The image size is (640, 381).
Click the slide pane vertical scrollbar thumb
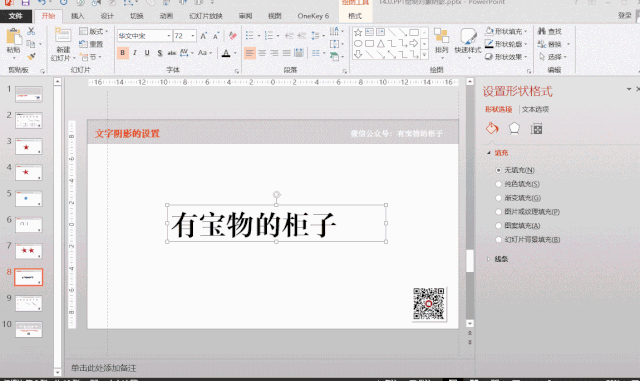[470, 260]
